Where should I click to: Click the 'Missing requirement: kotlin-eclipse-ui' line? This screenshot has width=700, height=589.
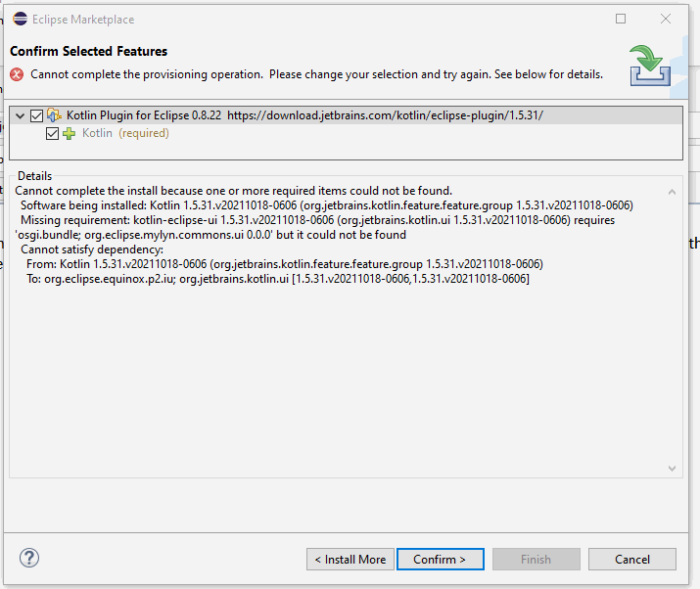317,220
